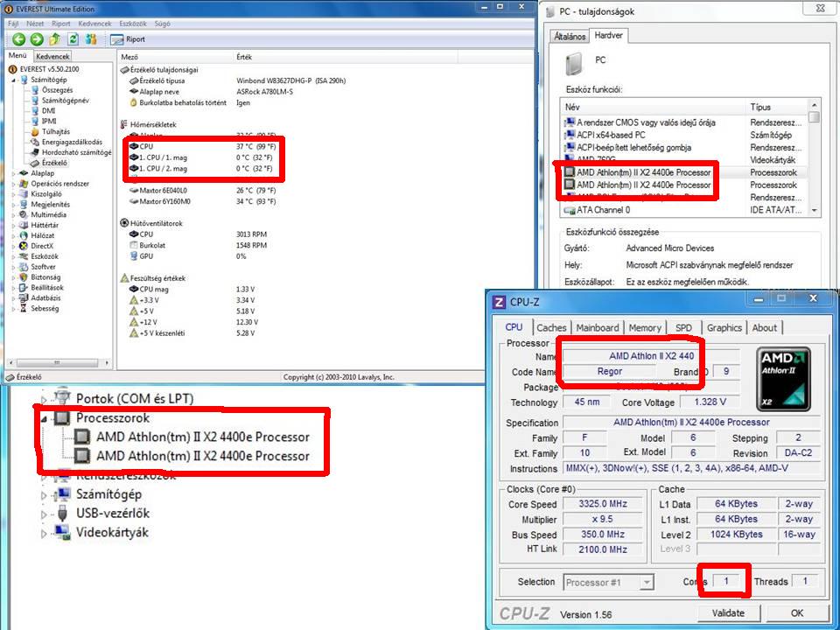Expand the Alaplap tree node

(14, 173)
